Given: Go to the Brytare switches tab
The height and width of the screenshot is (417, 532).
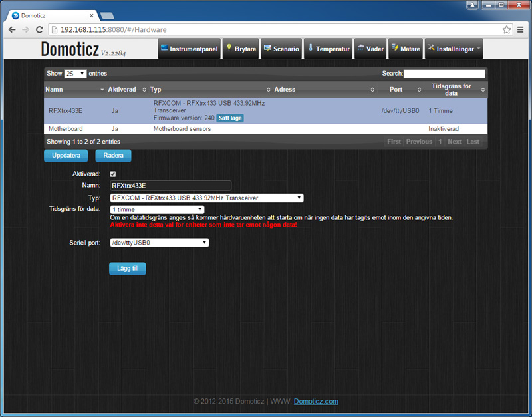Looking at the screenshot, I should [x=241, y=49].
